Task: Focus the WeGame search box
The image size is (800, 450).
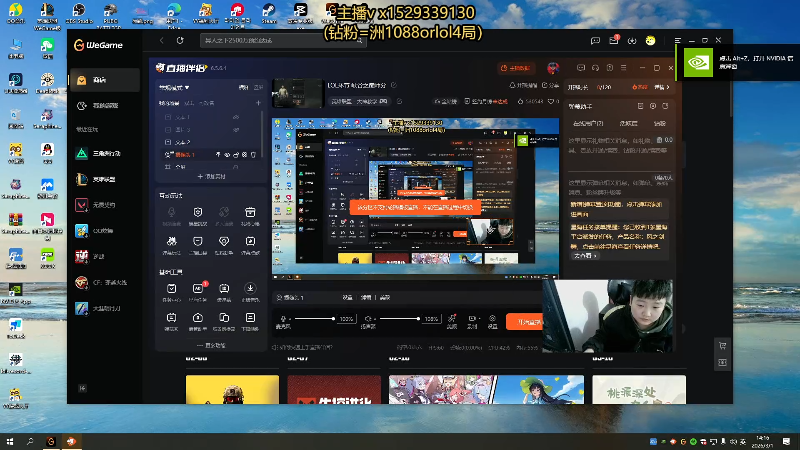Action: point(283,40)
